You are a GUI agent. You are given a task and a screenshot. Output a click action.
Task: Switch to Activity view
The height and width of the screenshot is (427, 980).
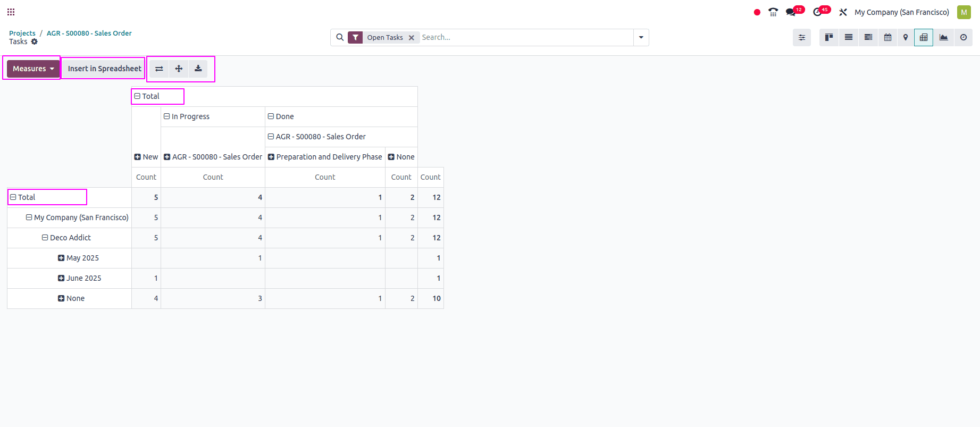[x=964, y=37]
